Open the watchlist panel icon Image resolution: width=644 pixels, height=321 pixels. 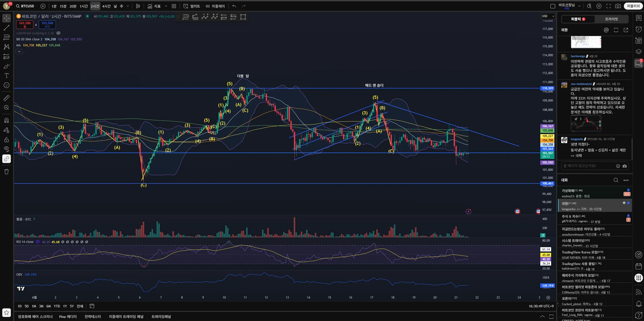[x=639, y=18]
